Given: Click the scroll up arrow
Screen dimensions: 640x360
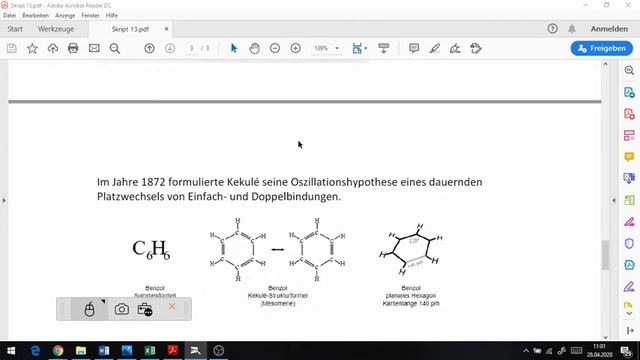Looking at the screenshot, I should [605, 64].
